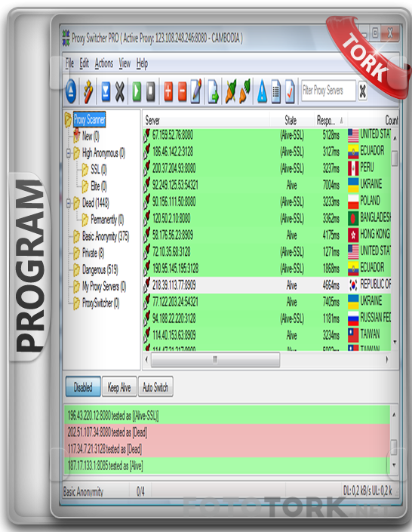
Task: Open the Actions menu
Action: (104, 63)
